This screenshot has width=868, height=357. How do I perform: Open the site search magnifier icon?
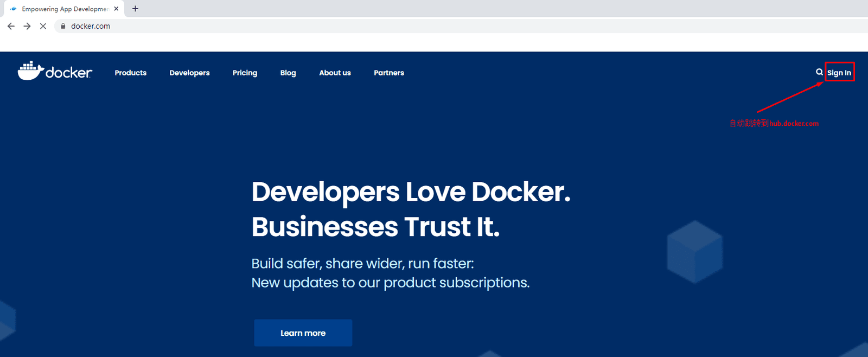click(x=819, y=72)
